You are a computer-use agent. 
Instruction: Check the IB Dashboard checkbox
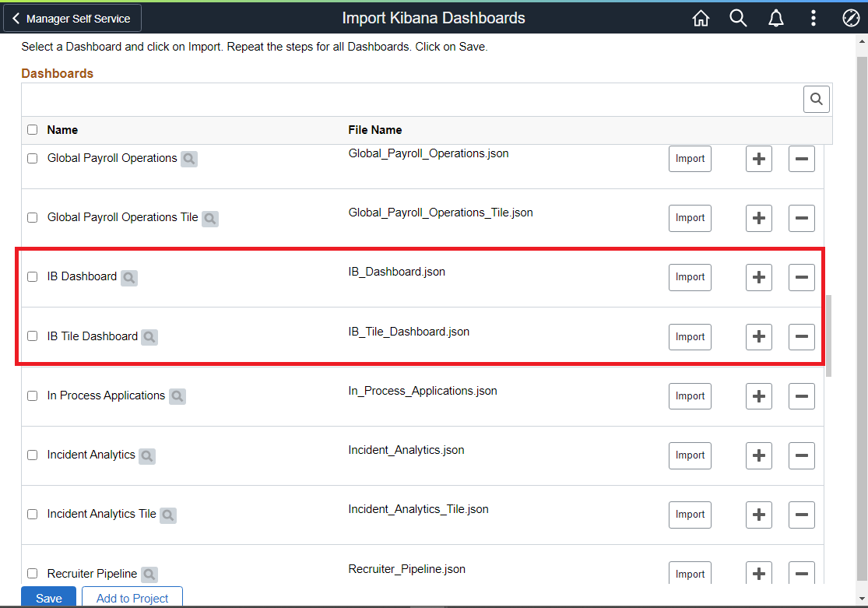[x=32, y=277]
